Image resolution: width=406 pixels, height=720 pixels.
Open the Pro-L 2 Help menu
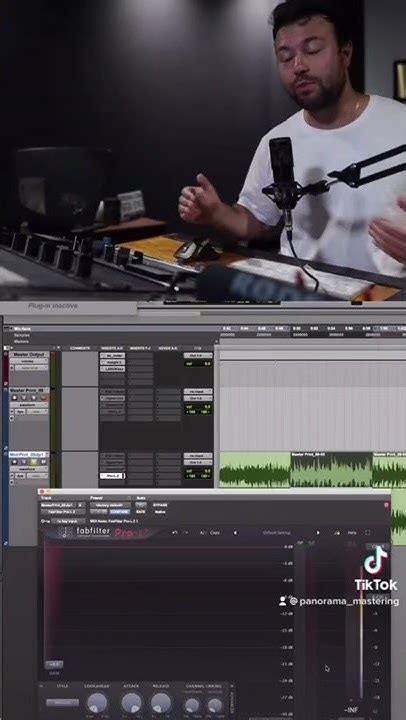(352, 533)
